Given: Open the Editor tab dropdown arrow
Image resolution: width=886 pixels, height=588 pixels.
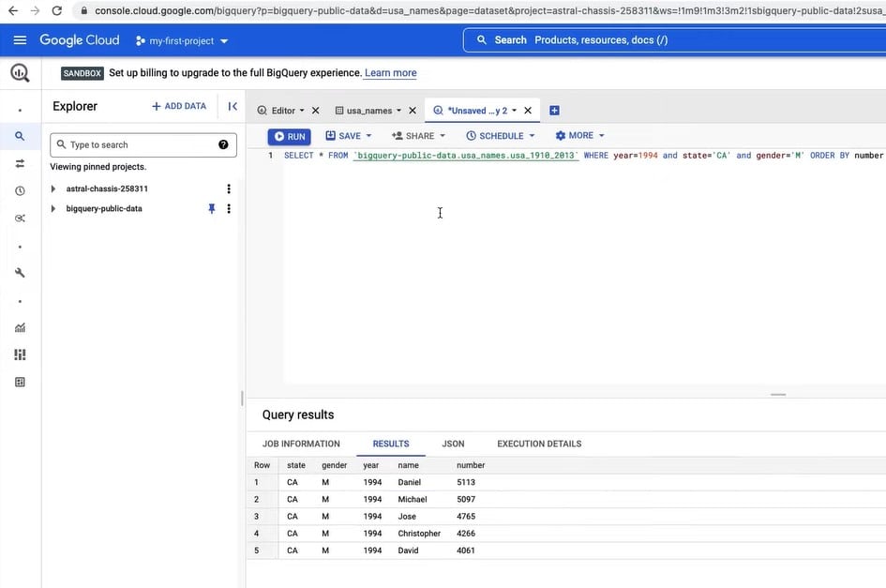Looking at the screenshot, I should (x=302, y=111).
